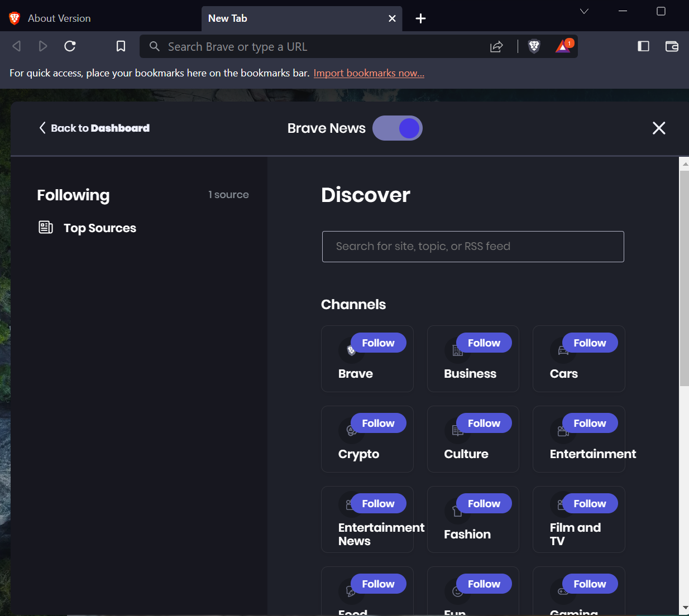Go back using the browser back arrow
The width and height of the screenshot is (689, 616).
(17, 46)
